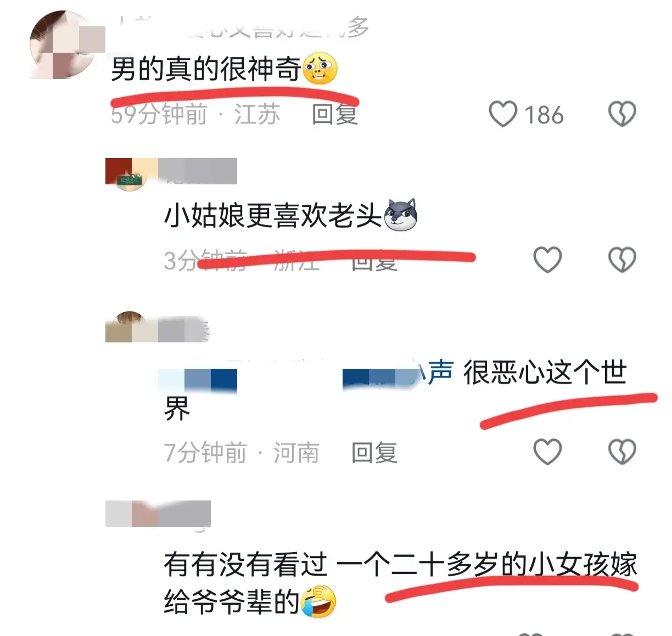Tap the 186 like count

click(x=544, y=115)
